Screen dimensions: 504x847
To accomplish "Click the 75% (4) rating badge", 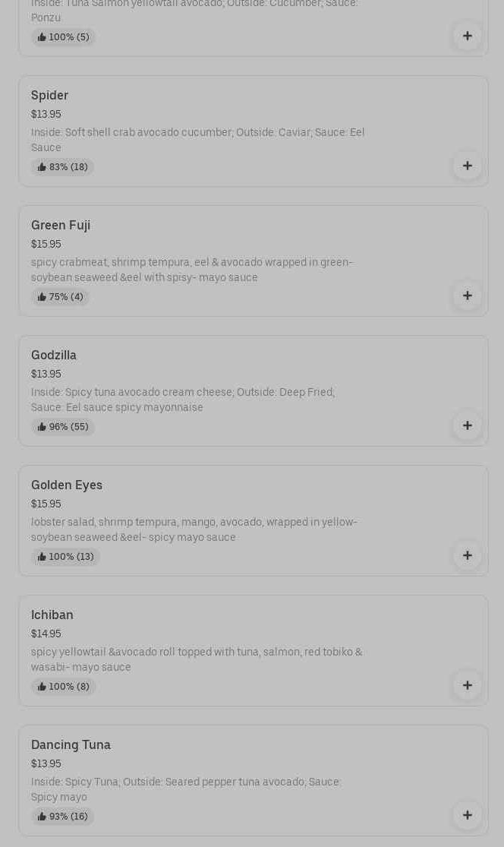I will 61,297.
